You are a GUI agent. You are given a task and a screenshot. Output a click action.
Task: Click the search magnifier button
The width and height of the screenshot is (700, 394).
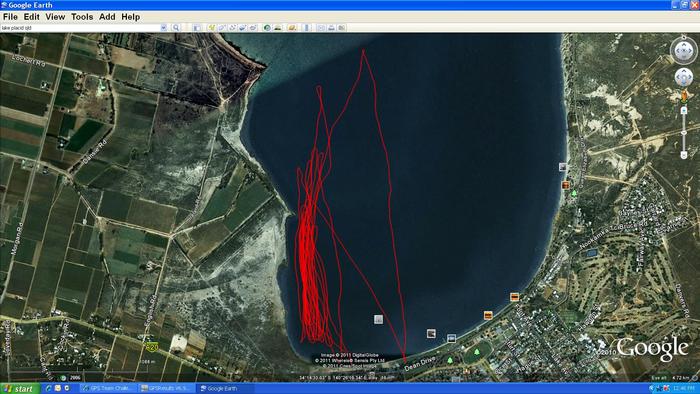176,28
